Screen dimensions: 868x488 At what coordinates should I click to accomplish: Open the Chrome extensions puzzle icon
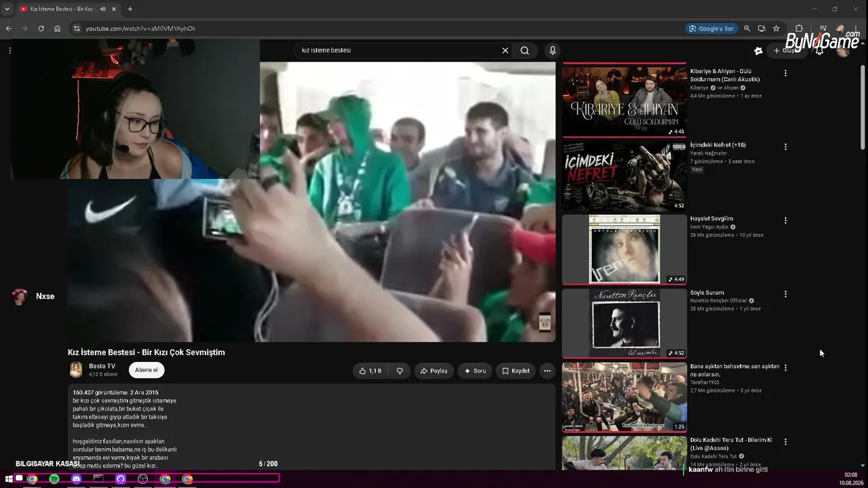click(x=799, y=28)
